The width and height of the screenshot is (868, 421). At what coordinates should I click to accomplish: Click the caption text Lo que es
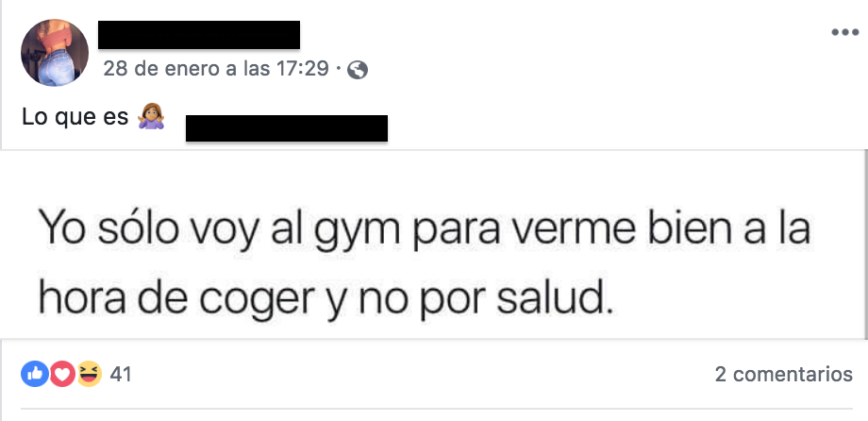75,117
